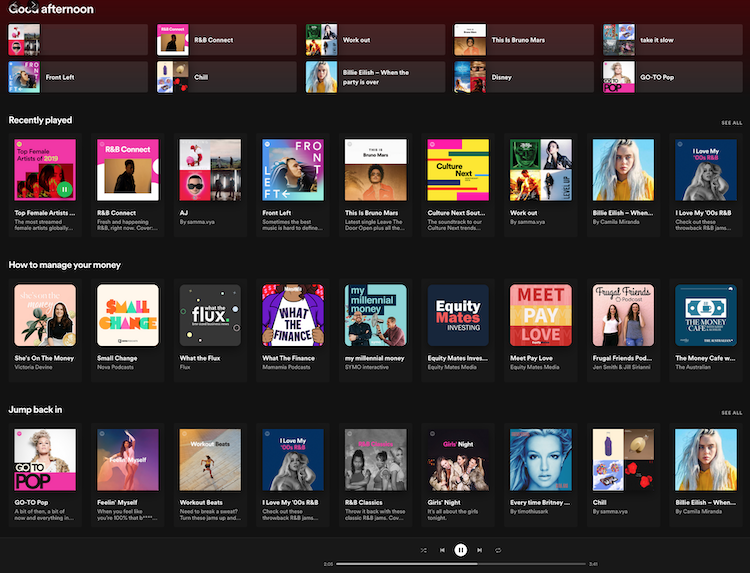Skip to the next track
The width and height of the screenshot is (750, 573).
pyautogui.click(x=479, y=550)
